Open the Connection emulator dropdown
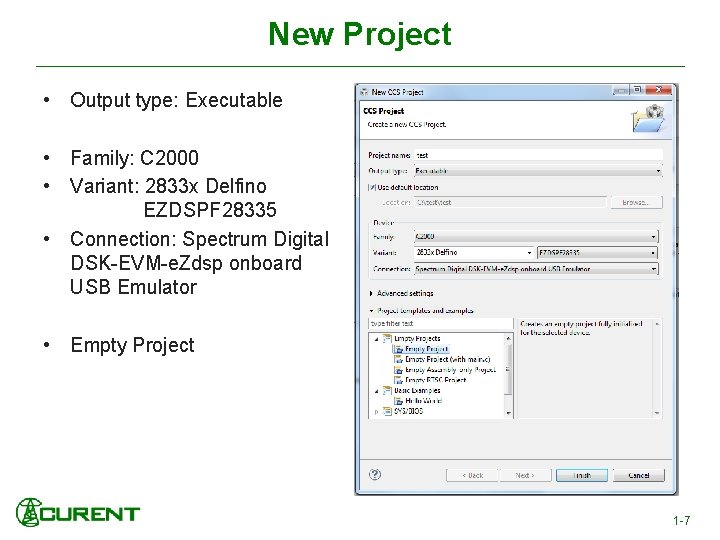Image resolution: width=720 pixels, height=540 pixels. pyautogui.click(x=536, y=269)
